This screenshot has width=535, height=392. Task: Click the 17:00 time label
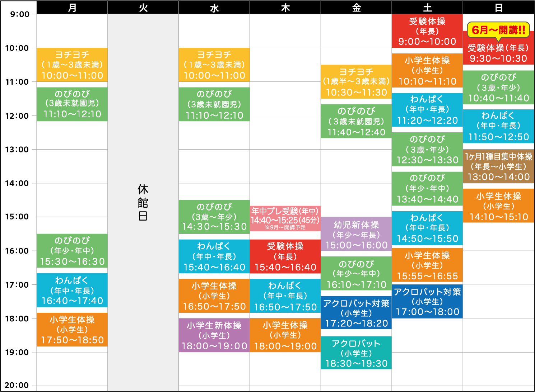[x=17, y=285]
